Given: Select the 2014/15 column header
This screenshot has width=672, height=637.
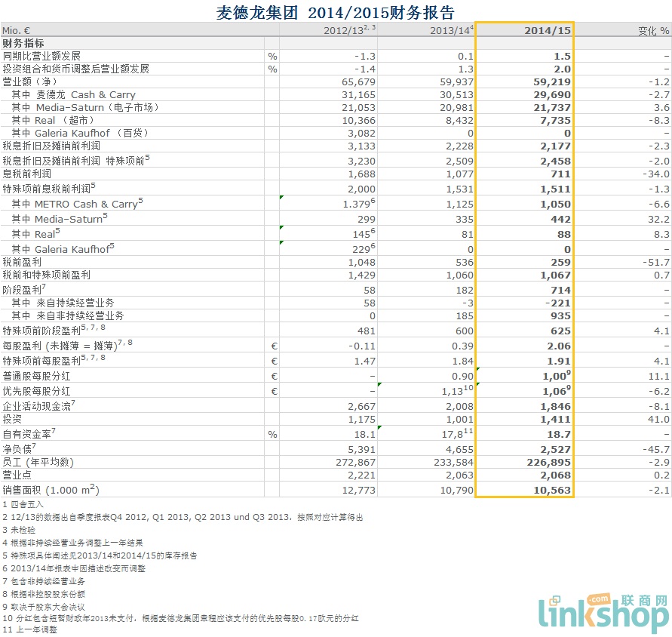Looking at the screenshot, I should (x=547, y=30).
